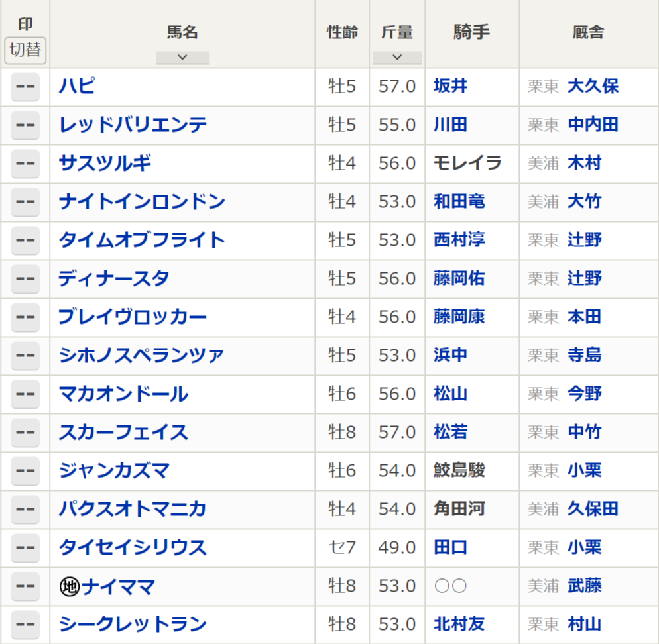Open jockey 和田竜 profile link
659x644 pixels.
click(x=459, y=202)
